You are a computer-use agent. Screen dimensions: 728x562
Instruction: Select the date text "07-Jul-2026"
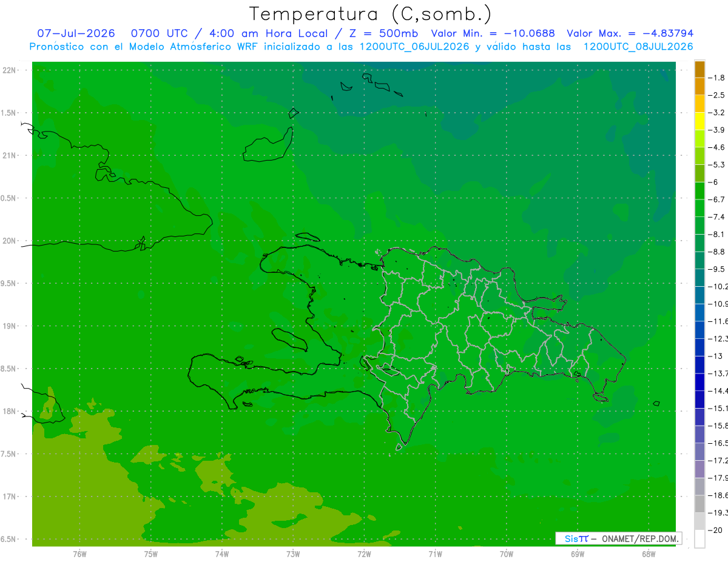76,33
